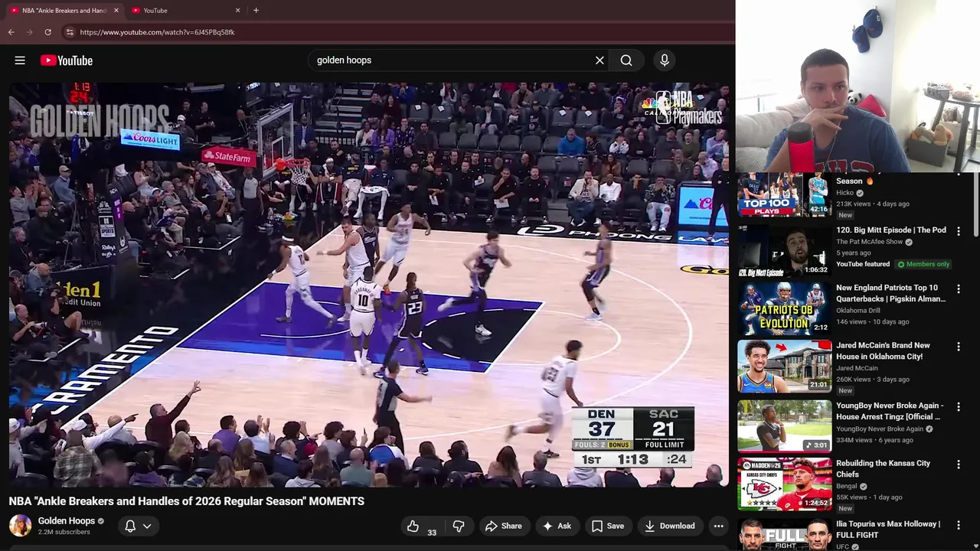The height and width of the screenshot is (551, 980).
Task: Open The Pat McAfee Show channel link
Action: tap(869, 242)
